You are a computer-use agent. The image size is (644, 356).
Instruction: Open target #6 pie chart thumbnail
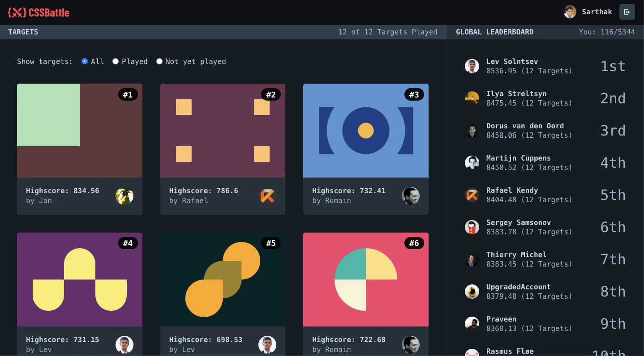pyautogui.click(x=365, y=280)
